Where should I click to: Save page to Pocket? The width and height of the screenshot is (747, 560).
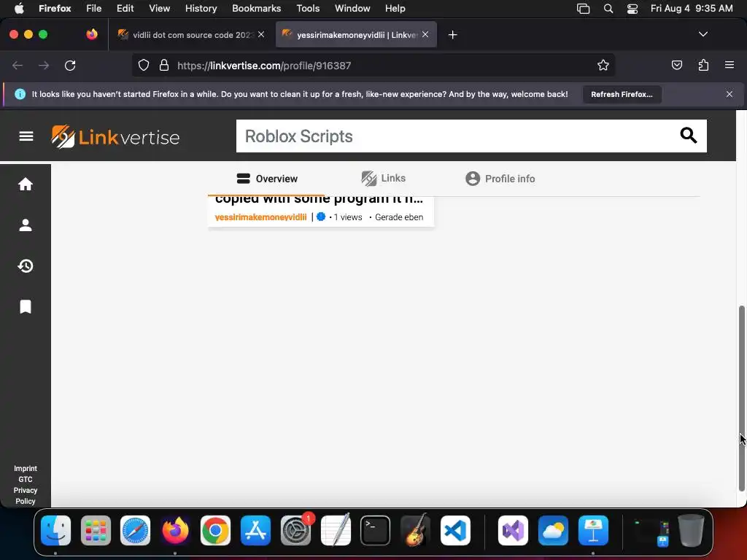coord(676,65)
